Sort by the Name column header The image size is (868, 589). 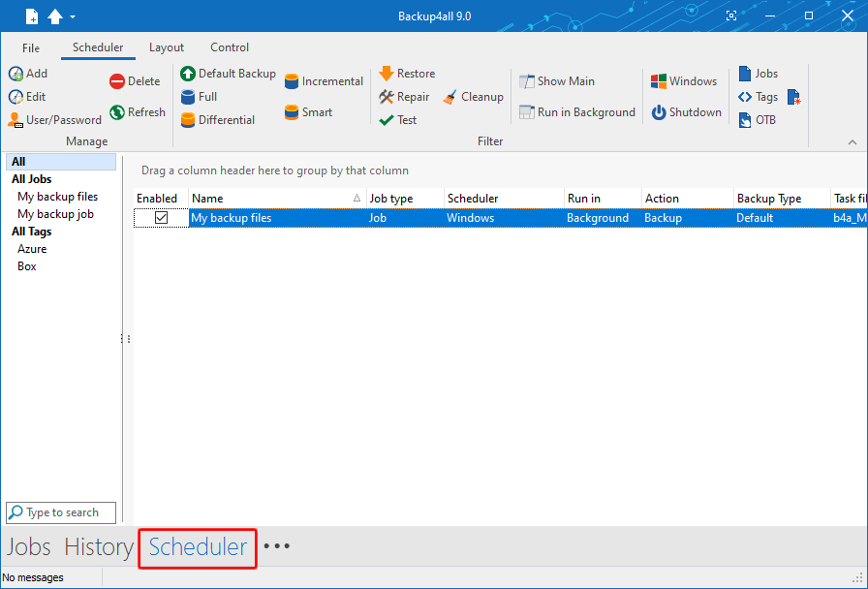click(x=277, y=199)
